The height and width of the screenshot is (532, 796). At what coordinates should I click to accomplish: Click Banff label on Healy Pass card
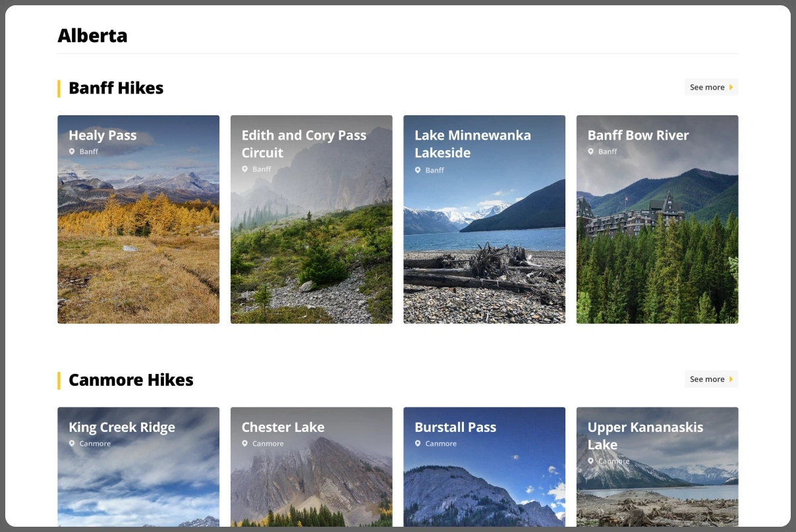[x=89, y=151]
